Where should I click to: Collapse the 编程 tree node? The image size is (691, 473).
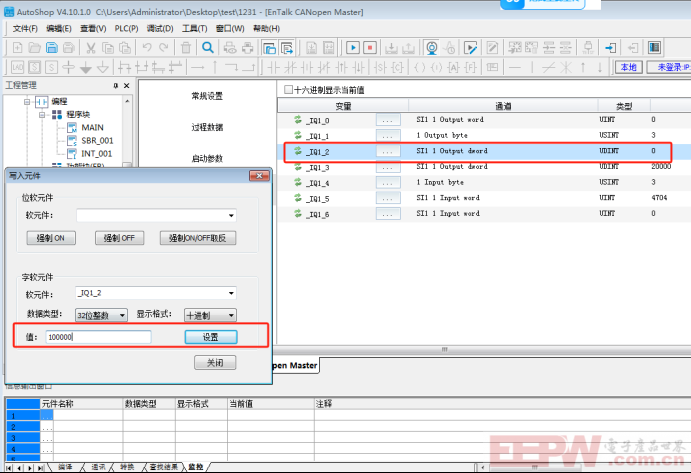pos(27,102)
